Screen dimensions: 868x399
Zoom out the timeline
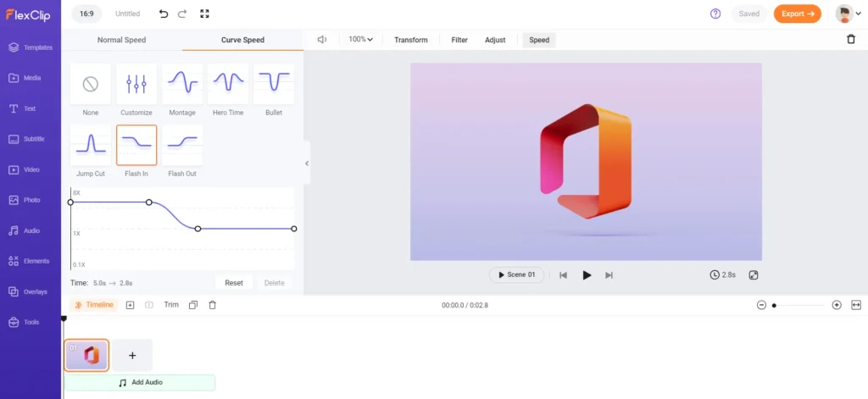click(x=761, y=305)
